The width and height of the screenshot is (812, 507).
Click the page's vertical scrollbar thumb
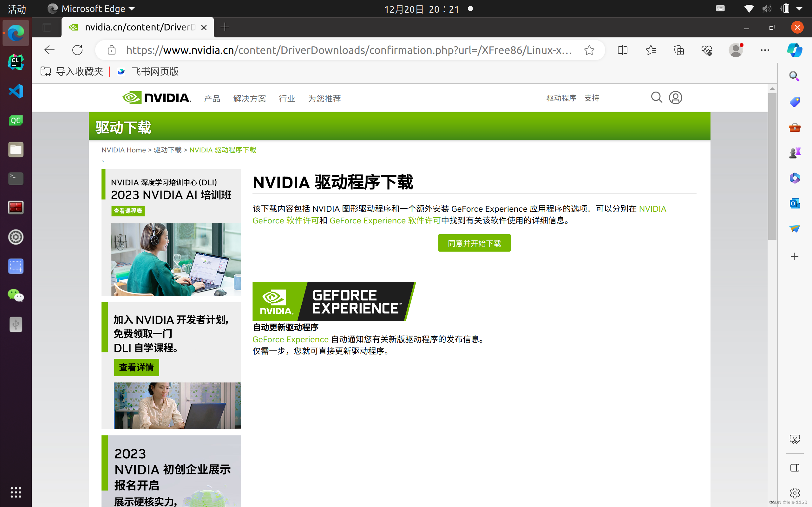(x=772, y=166)
